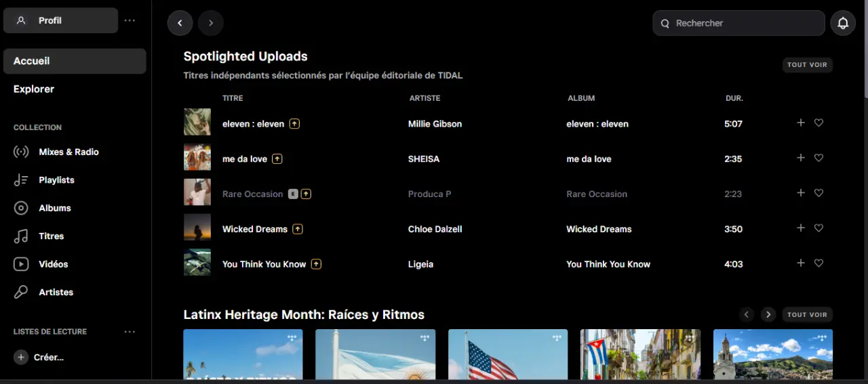This screenshot has height=384, width=868.
Task: Go back with the left arrow button
Action: 180,23
